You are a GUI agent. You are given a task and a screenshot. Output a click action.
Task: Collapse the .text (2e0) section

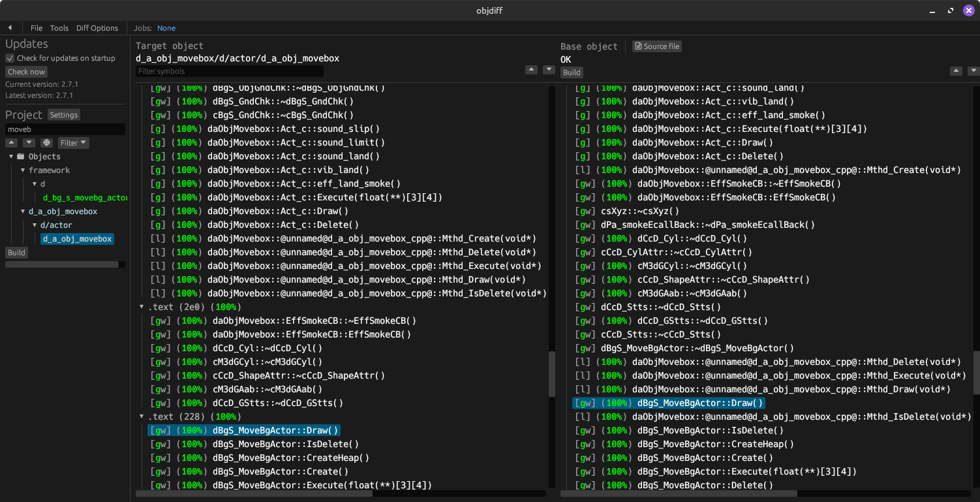tap(142, 307)
